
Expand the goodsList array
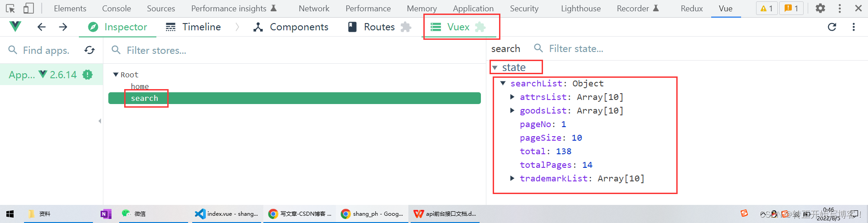coord(512,110)
